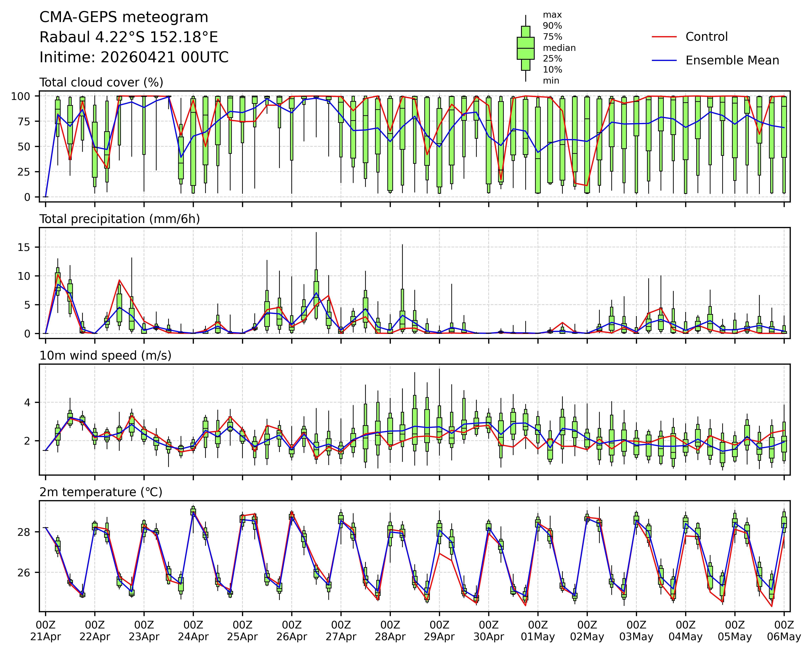Click the '00Z 21Apr' x-axis label
The width and height of the screenshot is (812, 653).
[46, 631]
